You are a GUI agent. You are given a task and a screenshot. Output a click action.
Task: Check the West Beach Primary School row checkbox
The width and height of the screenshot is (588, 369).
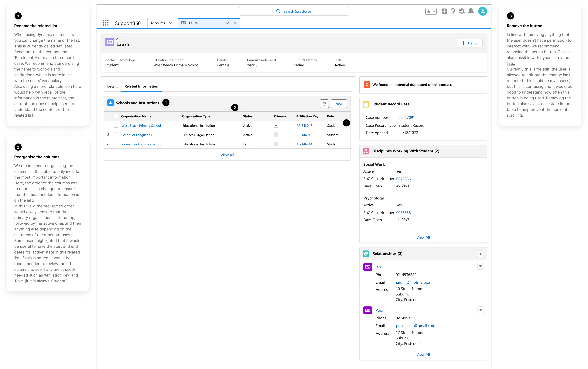click(116, 125)
